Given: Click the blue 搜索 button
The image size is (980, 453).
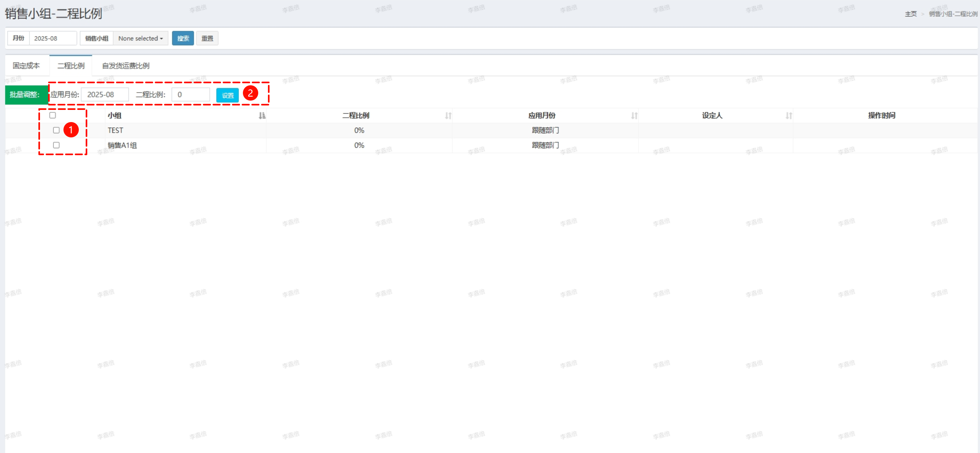Looking at the screenshot, I should click(183, 38).
